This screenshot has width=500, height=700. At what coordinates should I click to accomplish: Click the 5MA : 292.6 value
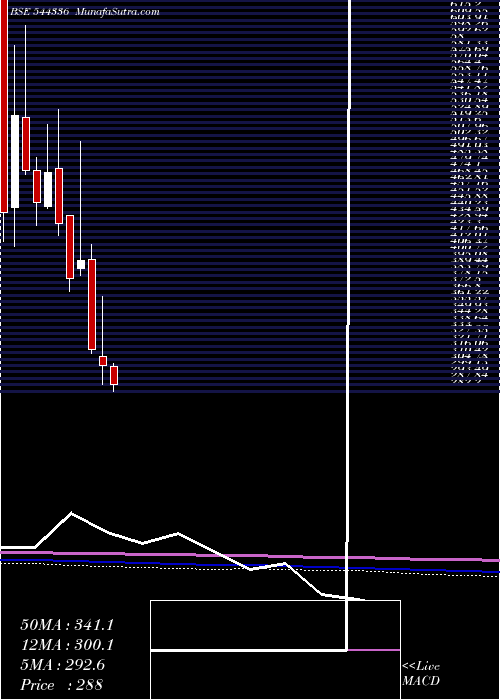tap(62, 665)
